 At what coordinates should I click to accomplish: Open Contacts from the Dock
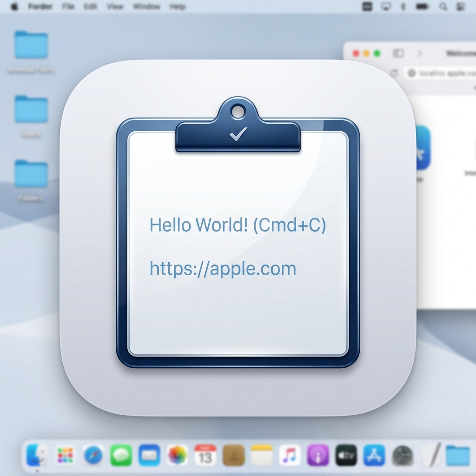[x=233, y=456]
